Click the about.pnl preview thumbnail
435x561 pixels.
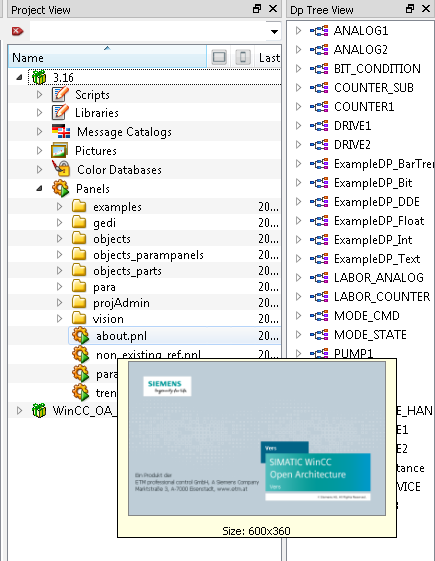point(257,438)
